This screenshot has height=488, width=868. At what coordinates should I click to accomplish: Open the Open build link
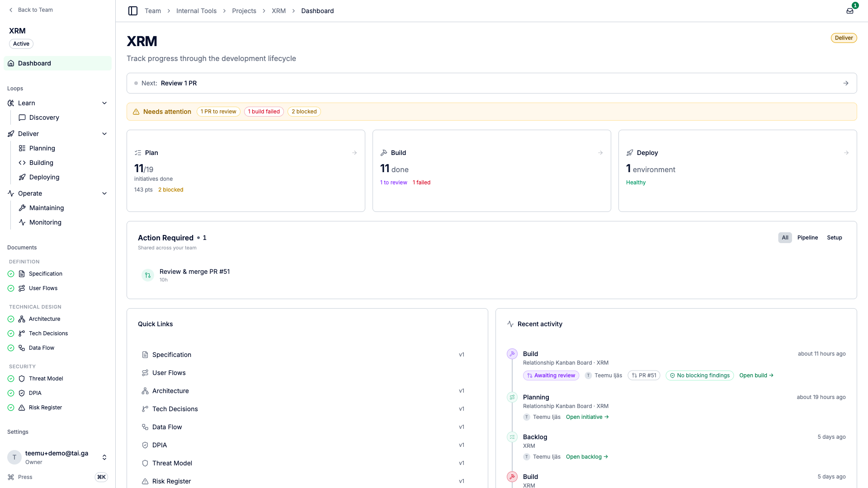(756, 375)
